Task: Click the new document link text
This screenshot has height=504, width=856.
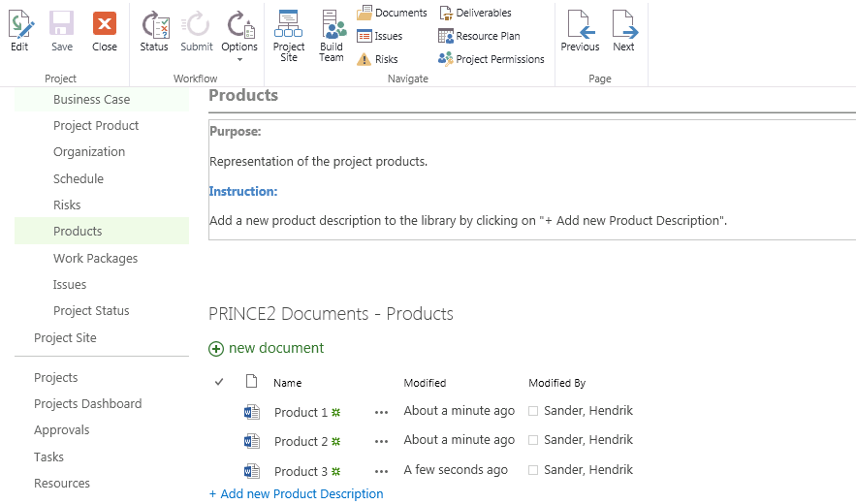Action: click(x=276, y=348)
